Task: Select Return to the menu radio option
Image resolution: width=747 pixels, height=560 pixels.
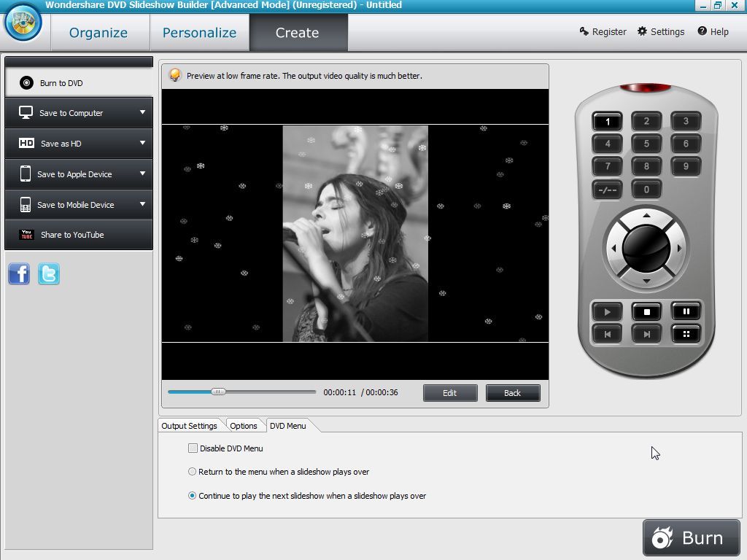Action: 192,472
